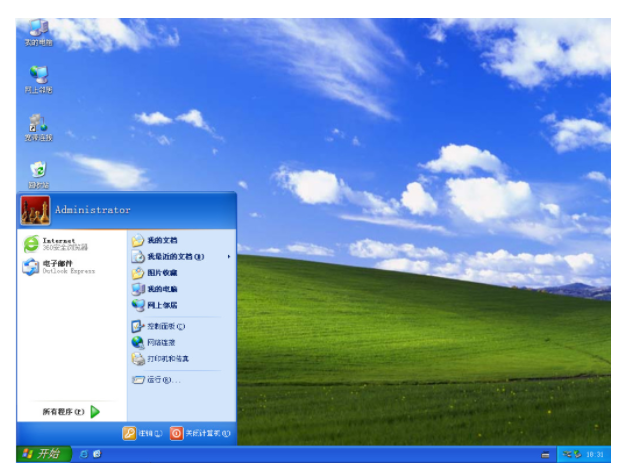Click 我的文档 in the Start menu
The height and width of the screenshot is (474, 642).
pos(159,241)
